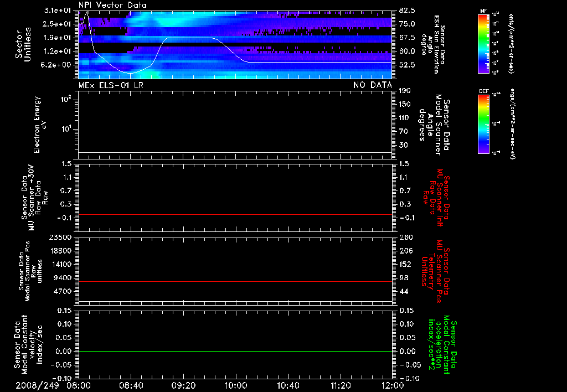Click the '11:20' time tick label
This screenshot has height=392, width=567.
tap(341, 385)
